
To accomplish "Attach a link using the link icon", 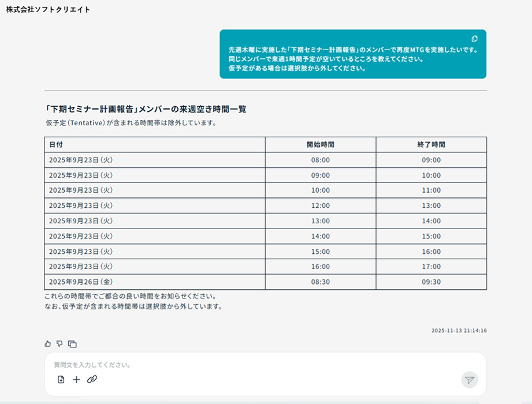I will point(92,380).
